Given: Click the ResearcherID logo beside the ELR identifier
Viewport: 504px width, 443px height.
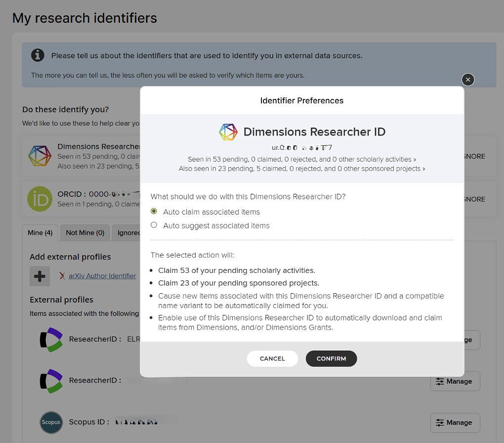Looking at the screenshot, I should pyautogui.click(x=51, y=340).
